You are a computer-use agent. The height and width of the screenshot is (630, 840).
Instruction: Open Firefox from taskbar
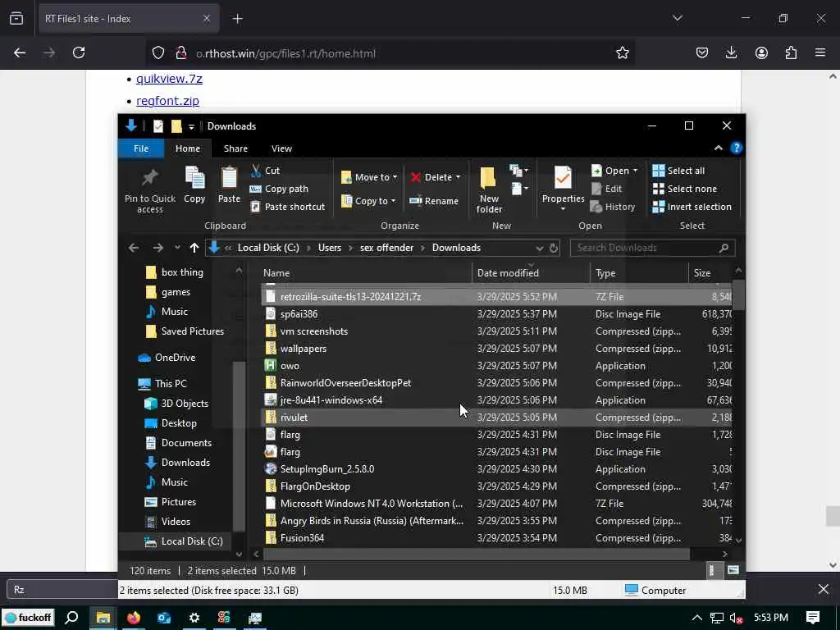(134, 618)
